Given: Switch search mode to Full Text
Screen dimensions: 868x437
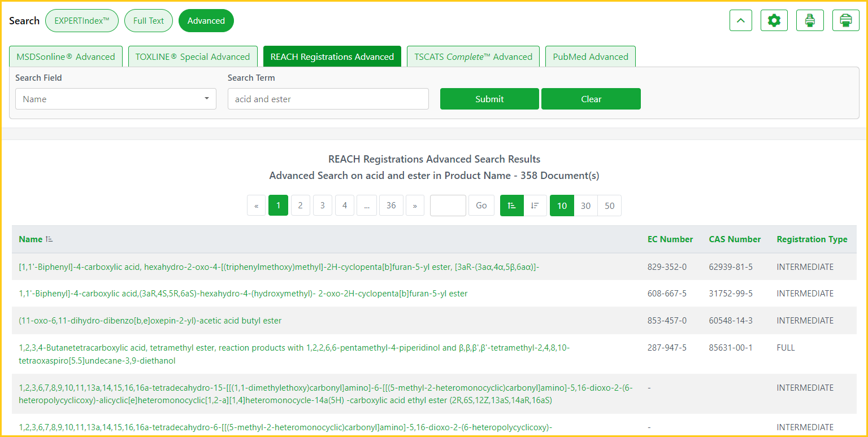Looking at the screenshot, I should pos(149,21).
